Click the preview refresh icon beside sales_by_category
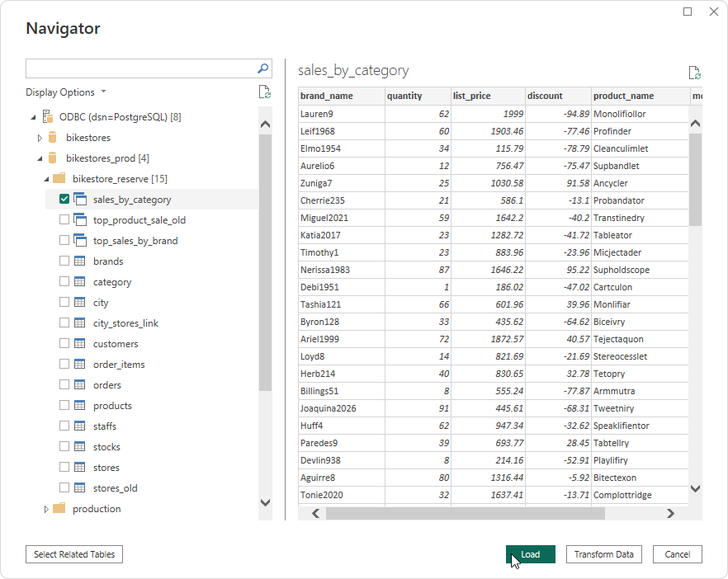Screen dimensions: 728x579 (x=694, y=73)
